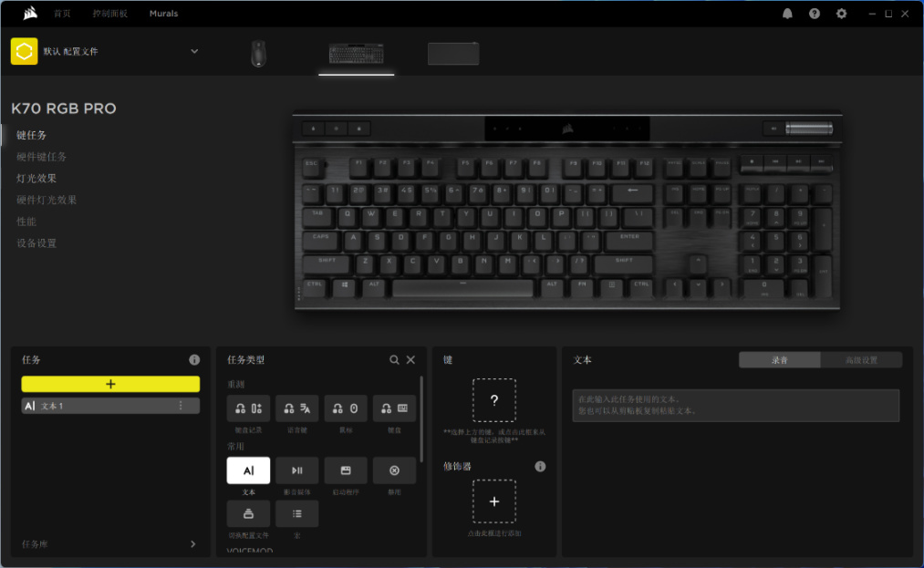Click the yellow profile hexagon icon
Image resolution: width=924 pixels, height=568 pixels.
pos(24,51)
